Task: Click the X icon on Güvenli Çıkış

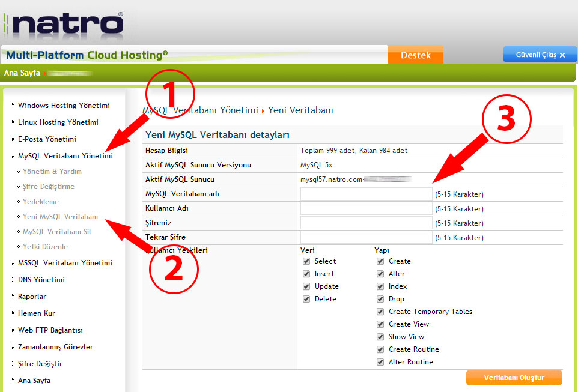Action: pos(562,55)
